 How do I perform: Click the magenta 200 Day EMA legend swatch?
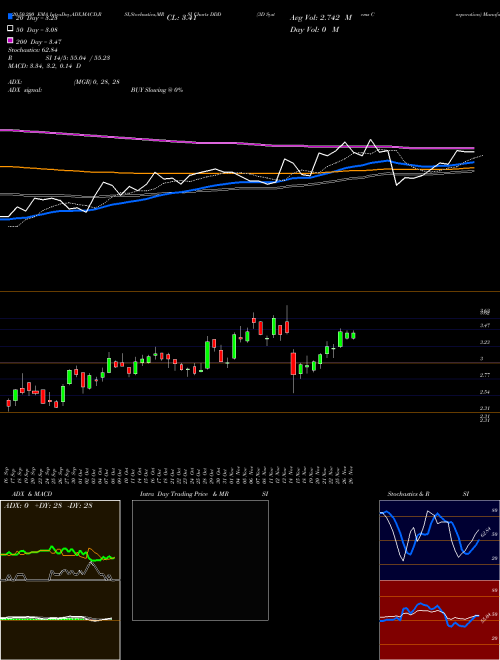click(10, 40)
